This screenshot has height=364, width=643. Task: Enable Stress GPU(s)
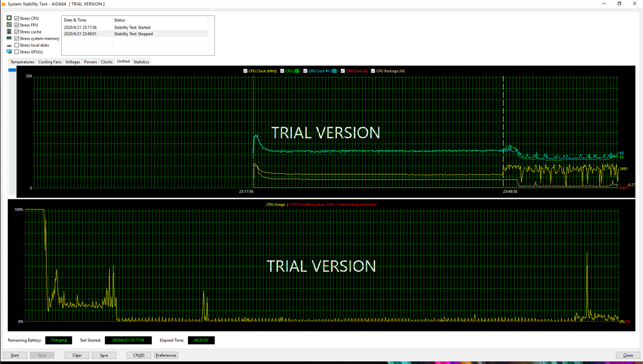tap(17, 52)
